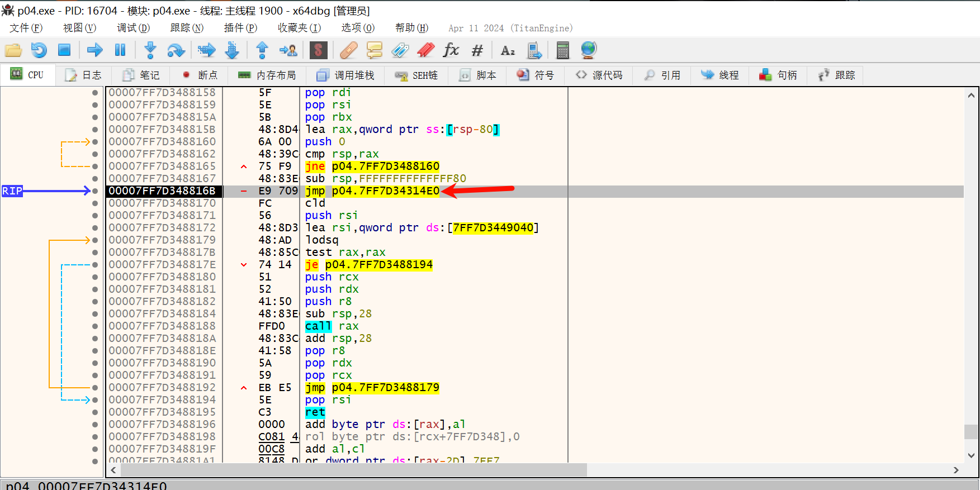Switch to the 符号 tab

point(536,75)
